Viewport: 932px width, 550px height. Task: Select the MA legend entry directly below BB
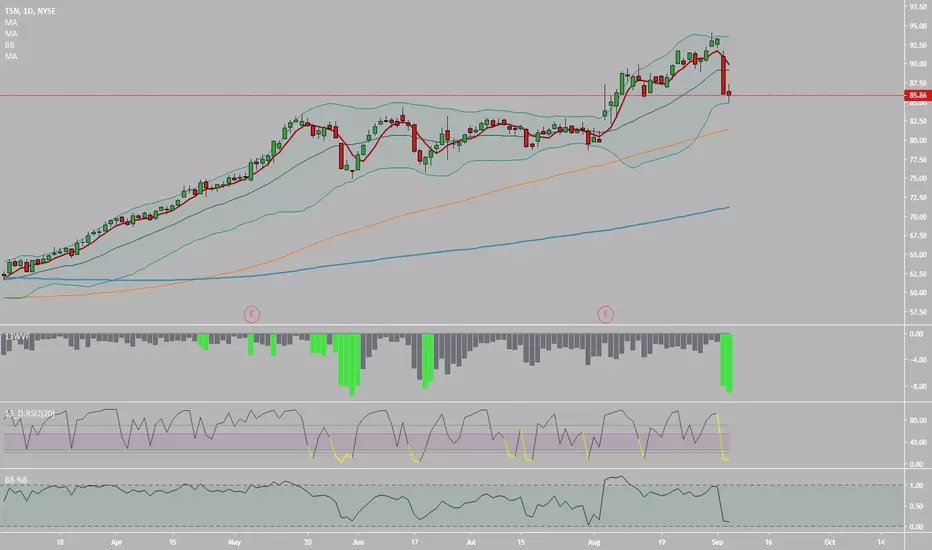pyautogui.click(x=11, y=56)
